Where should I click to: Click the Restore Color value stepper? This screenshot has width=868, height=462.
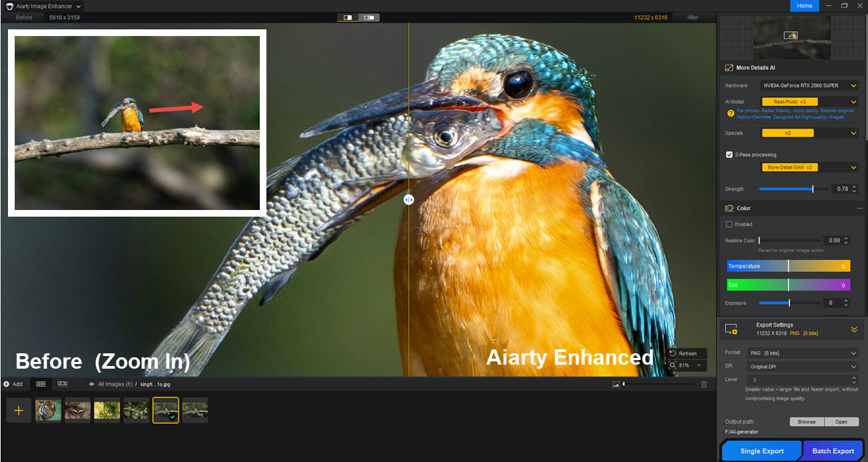tap(846, 240)
